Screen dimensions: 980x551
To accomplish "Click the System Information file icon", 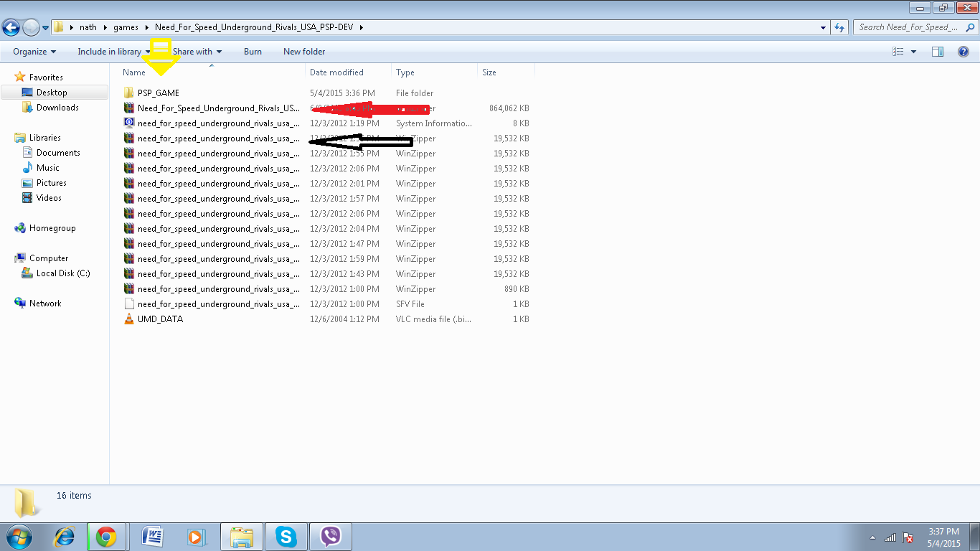I will pos(129,123).
